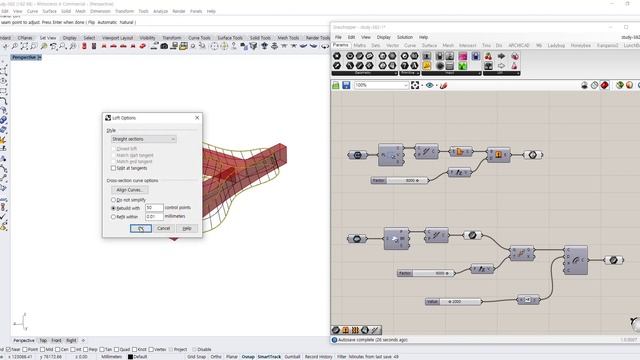
Task: Click the Refit within millimeters field
Action: pos(154,216)
